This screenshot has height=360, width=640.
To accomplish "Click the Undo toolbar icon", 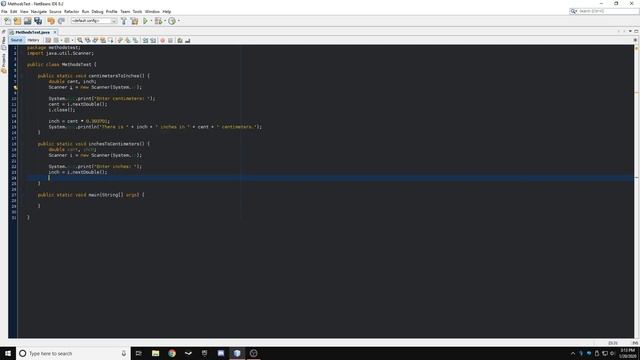I will coord(51,21).
